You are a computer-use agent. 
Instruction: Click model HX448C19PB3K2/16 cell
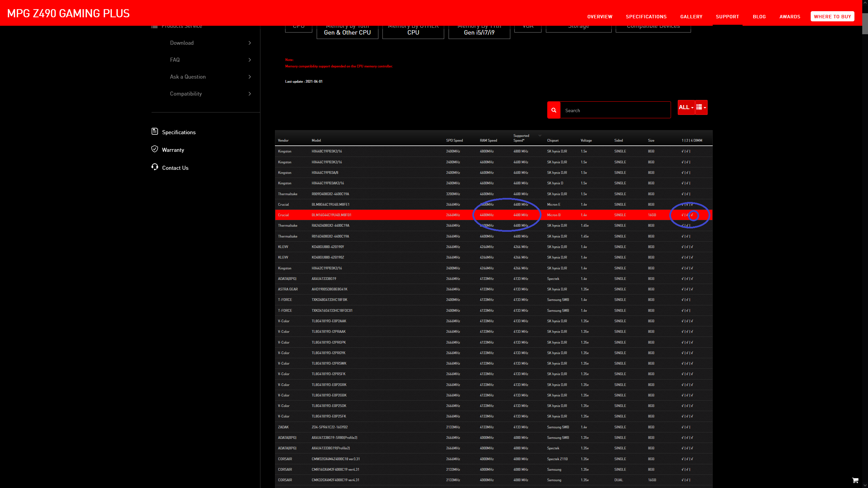(327, 151)
